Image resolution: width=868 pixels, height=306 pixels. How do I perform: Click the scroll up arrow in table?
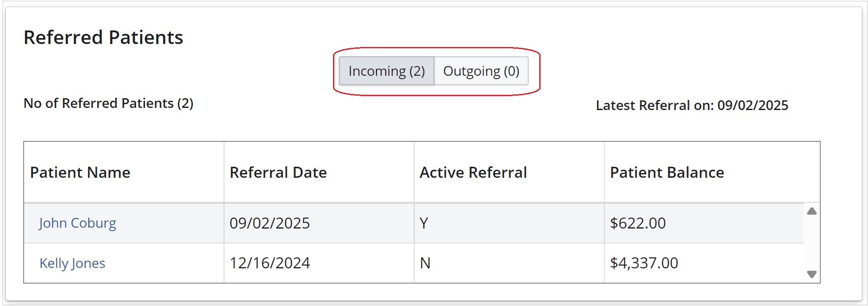coord(811,211)
